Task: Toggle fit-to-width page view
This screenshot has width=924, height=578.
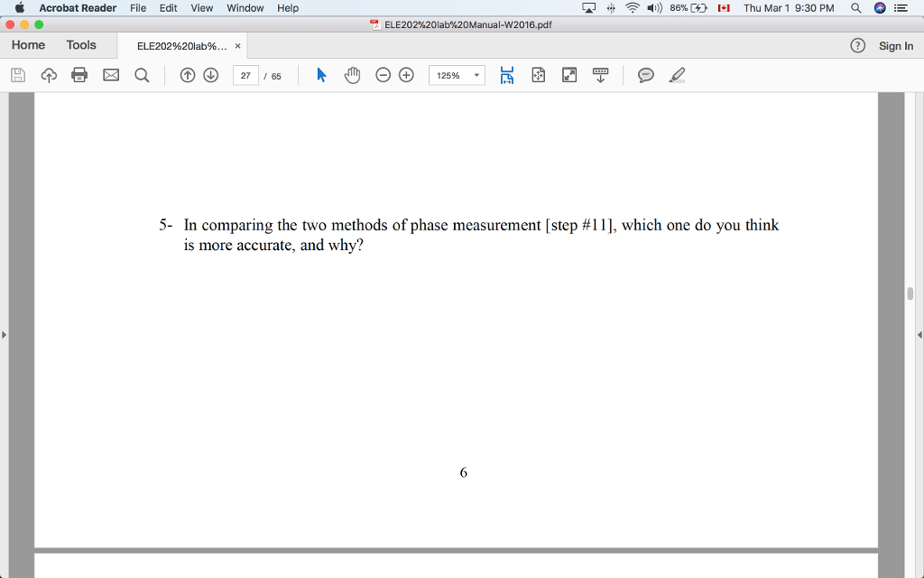Action: (x=506, y=75)
